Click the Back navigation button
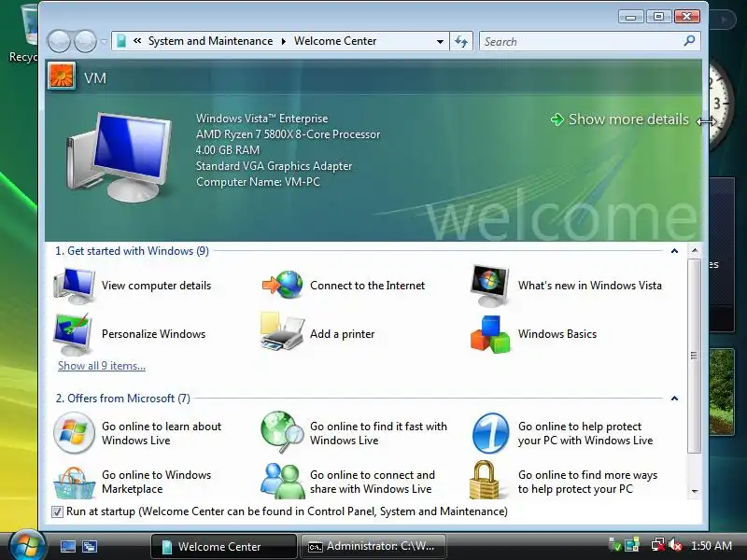Viewport: 747px width, 560px height. click(59, 41)
